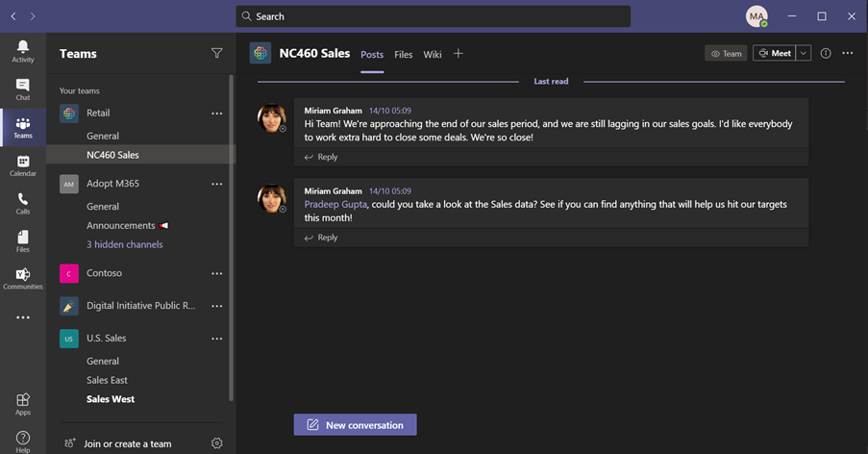Screen dimensions: 868x454
Task: Show channel info icon
Action: point(826,53)
